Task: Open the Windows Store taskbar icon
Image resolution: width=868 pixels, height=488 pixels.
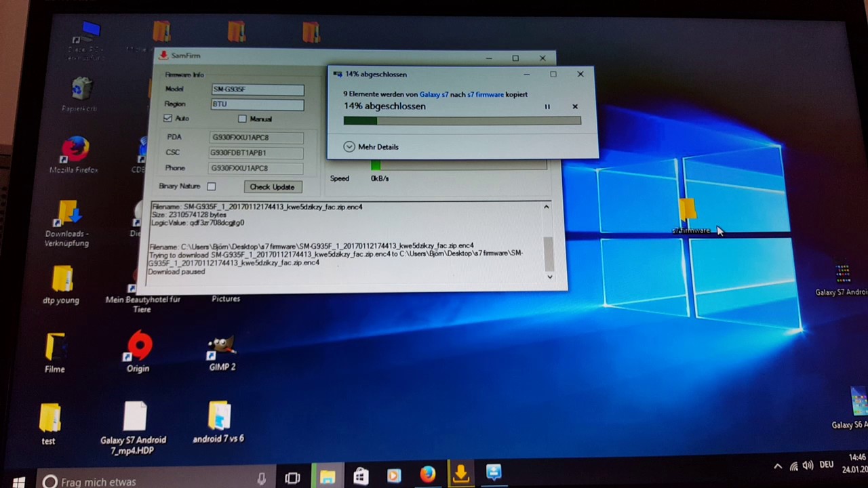Action: 360,476
